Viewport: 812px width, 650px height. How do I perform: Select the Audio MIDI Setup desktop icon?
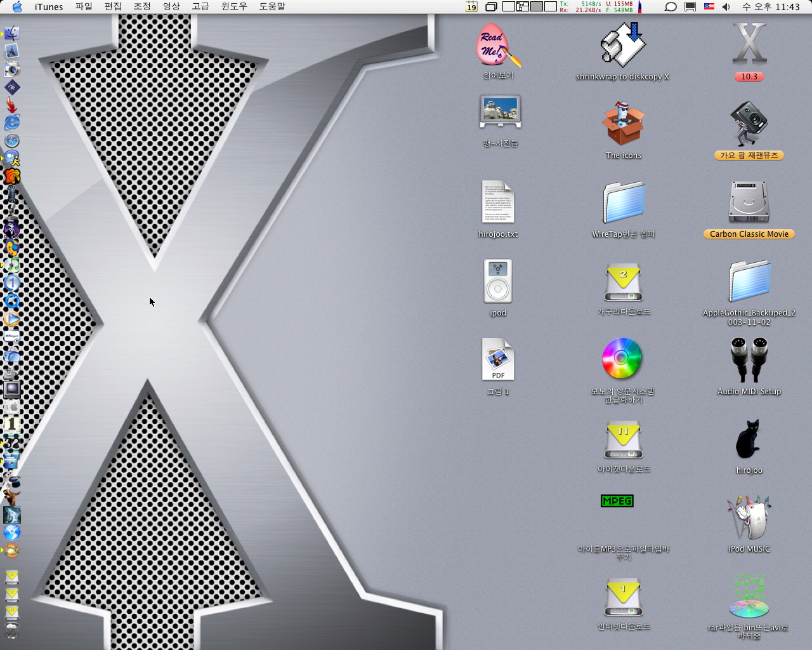[749, 361]
